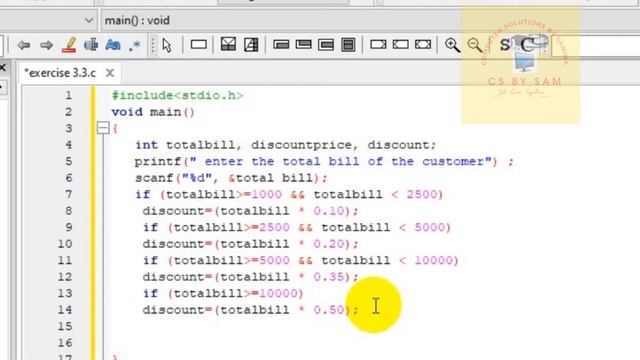This screenshot has height=360, width=640.
Task: Click the scanf line with '&total bill'
Action: click(x=231, y=178)
